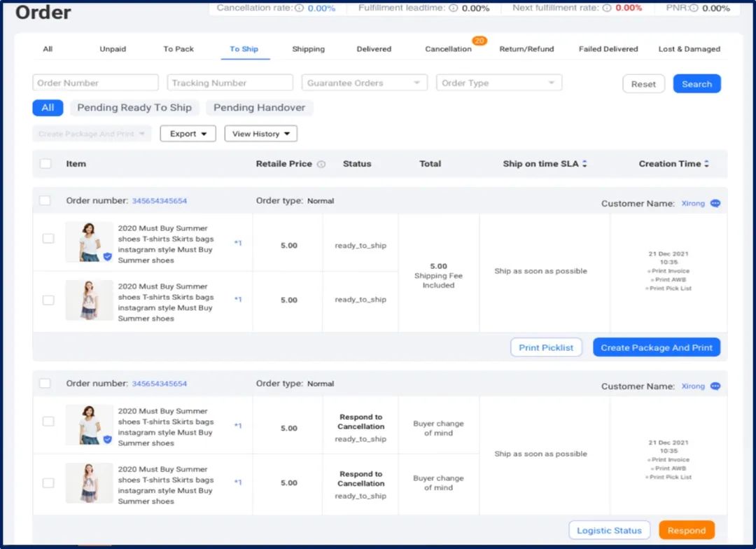
Task: Click the chat icon next to first Xirong
Action: pyautogui.click(x=715, y=204)
